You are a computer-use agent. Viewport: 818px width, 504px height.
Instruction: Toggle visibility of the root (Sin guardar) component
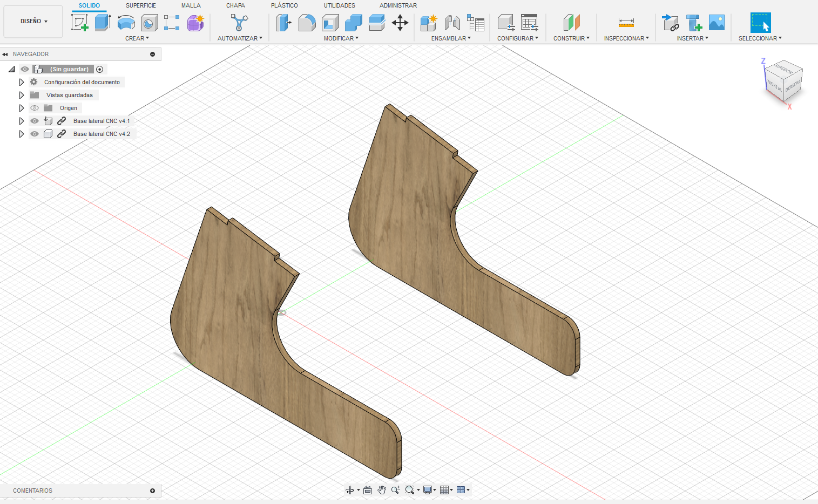[x=25, y=69]
